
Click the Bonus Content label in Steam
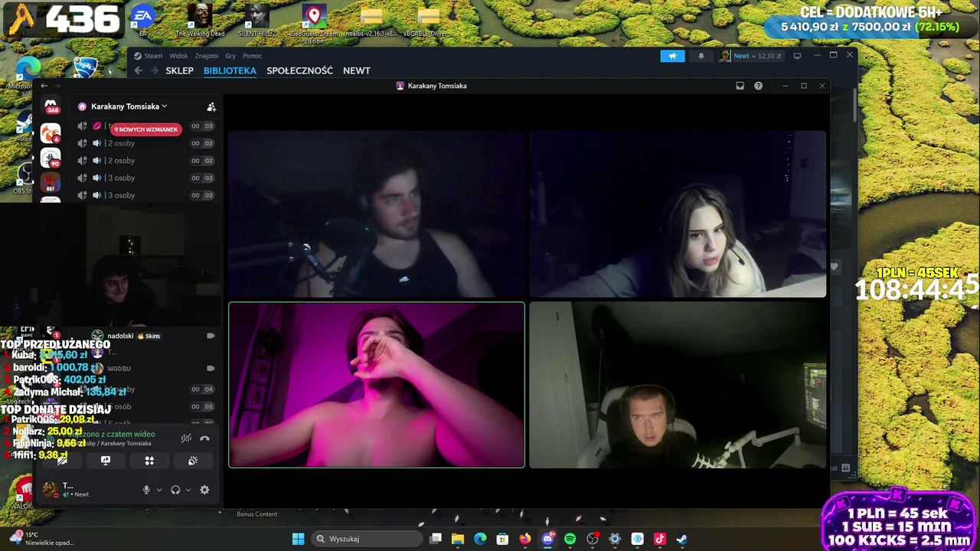[257, 514]
